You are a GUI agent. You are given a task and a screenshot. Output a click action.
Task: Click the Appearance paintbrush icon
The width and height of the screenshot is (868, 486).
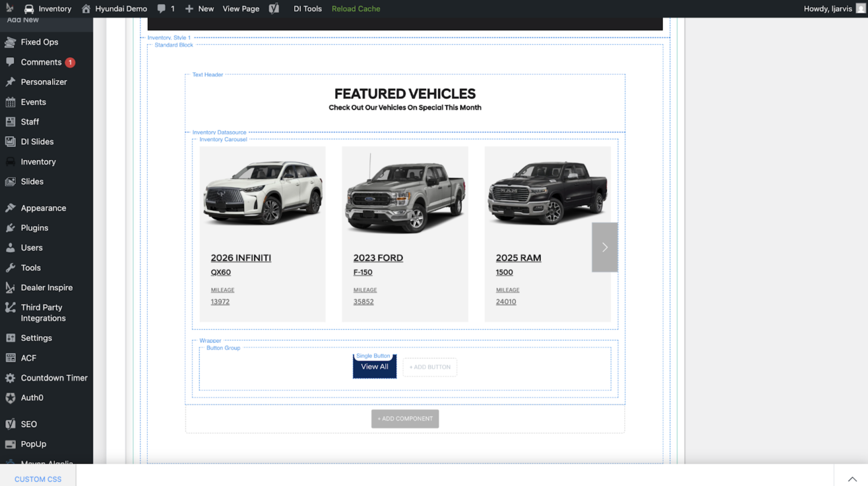point(10,208)
